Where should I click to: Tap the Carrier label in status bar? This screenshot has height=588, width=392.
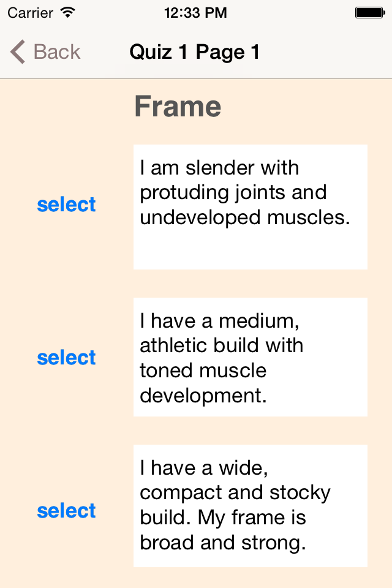tap(31, 12)
